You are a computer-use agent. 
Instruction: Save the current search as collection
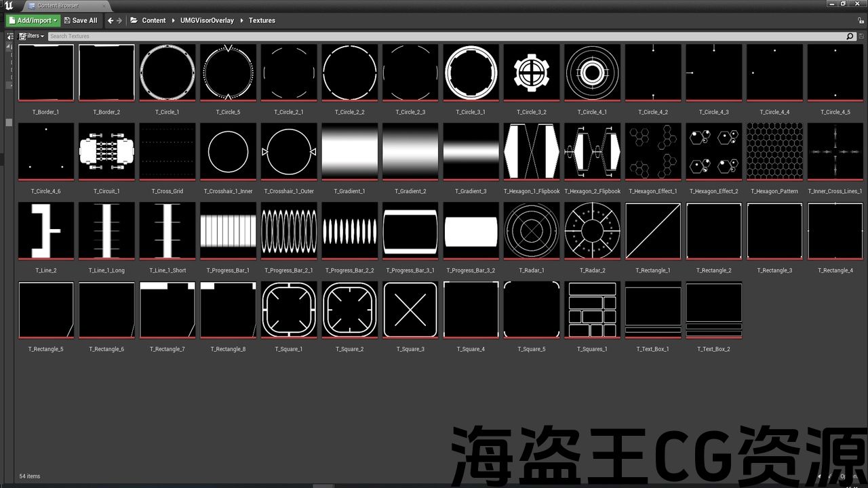tap(860, 36)
